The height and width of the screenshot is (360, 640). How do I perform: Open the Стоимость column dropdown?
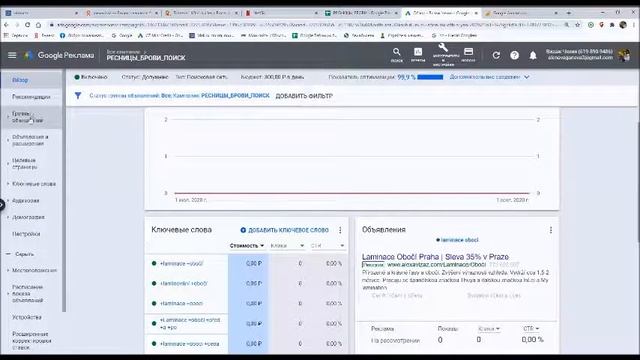(x=247, y=246)
